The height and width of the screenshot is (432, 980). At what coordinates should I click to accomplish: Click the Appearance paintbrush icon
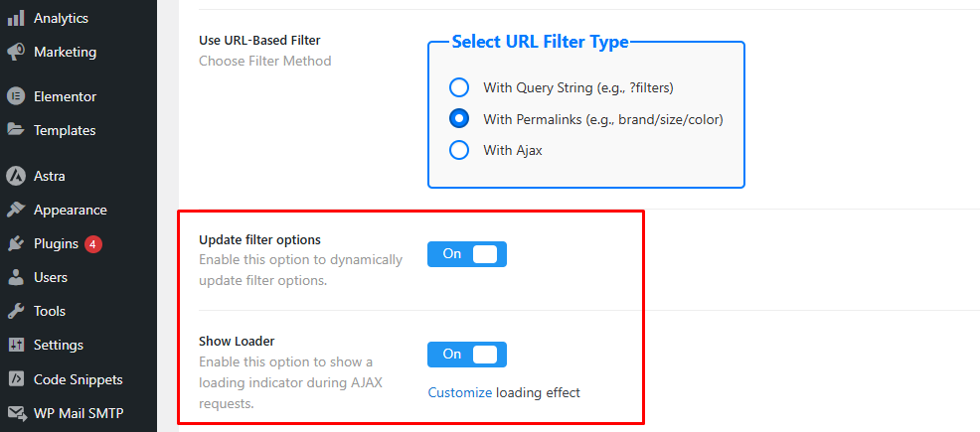(16, 210)
